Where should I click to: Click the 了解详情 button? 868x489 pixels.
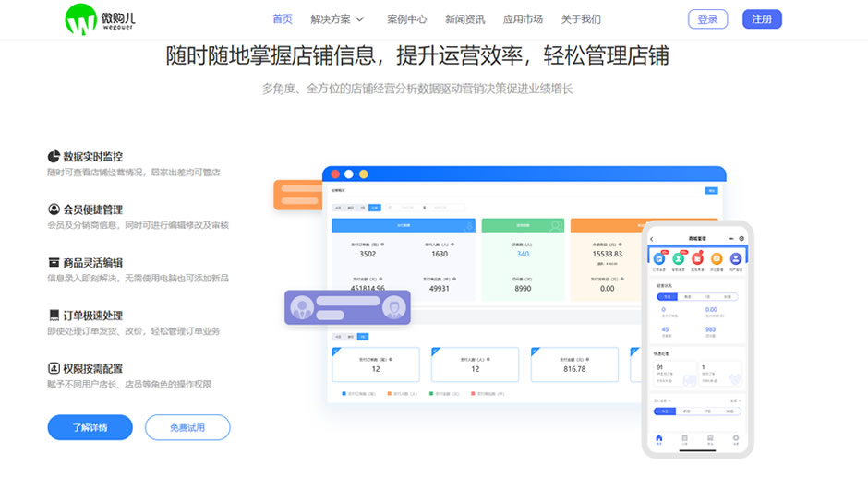pos(90,427)
